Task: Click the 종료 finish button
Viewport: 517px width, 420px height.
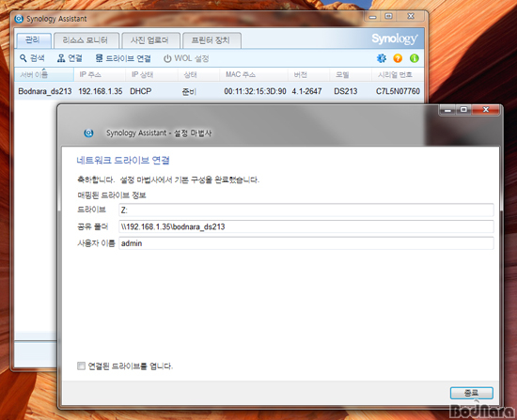Action: (472, 393)
